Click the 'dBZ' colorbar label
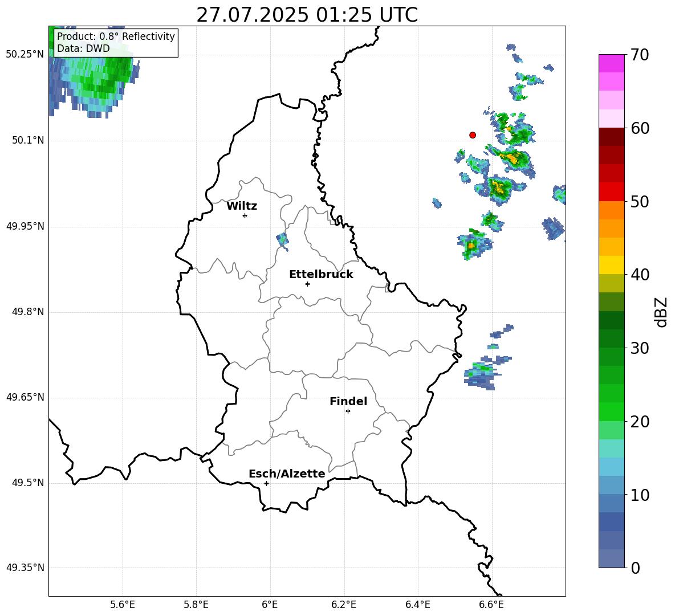 (x=661, y=312)
